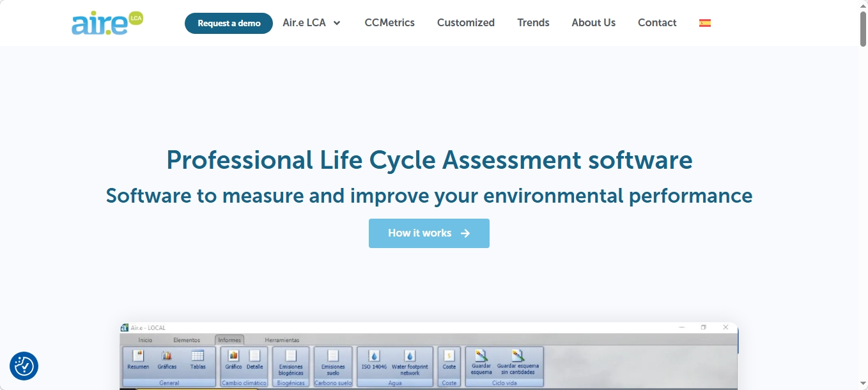This screenshot has width=868, height=390.
Task: Click the How it works button
Action: click(x=429, y=233)
